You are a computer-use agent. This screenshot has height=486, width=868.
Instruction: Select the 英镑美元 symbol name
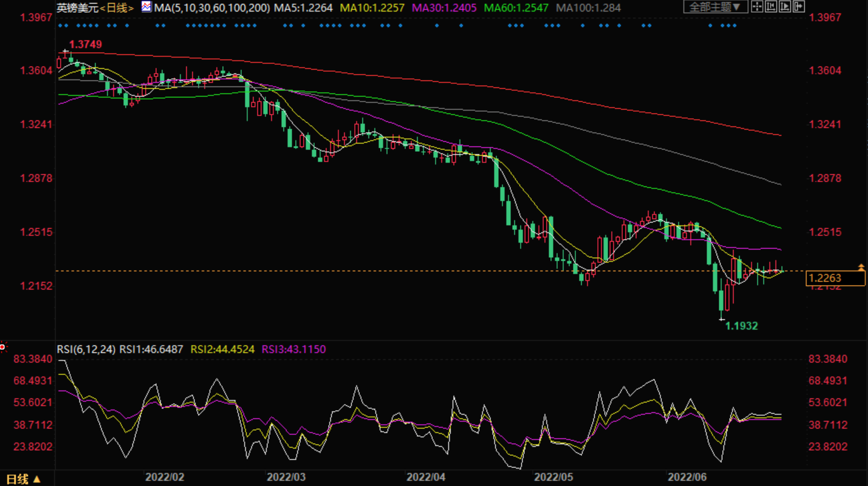click(x=78, y=8)
